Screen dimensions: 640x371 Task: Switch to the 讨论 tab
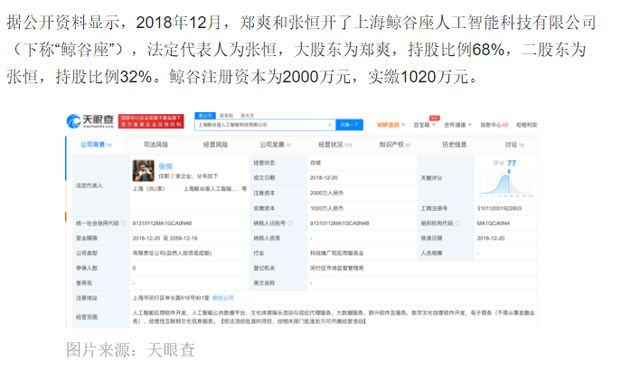coord(514,145)
